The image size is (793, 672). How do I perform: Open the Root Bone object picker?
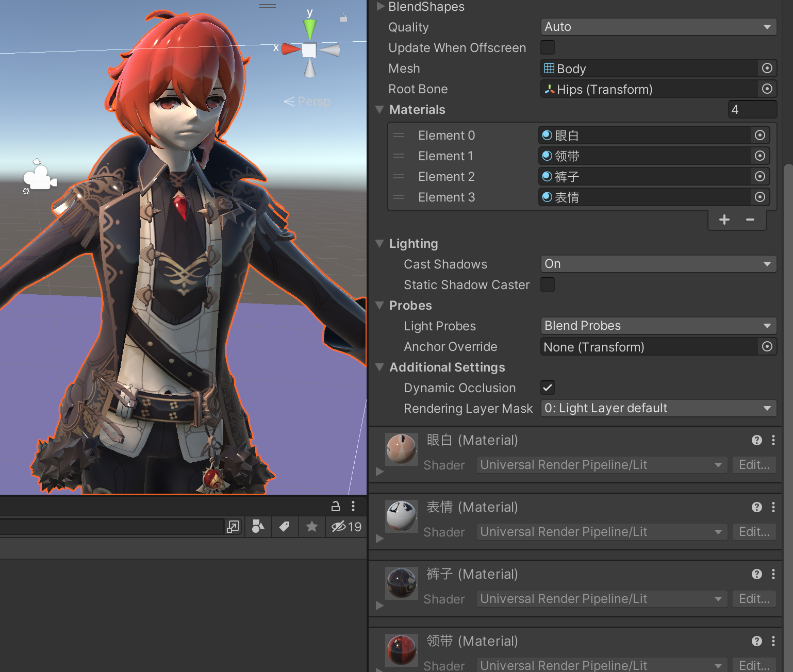(767, 89)
